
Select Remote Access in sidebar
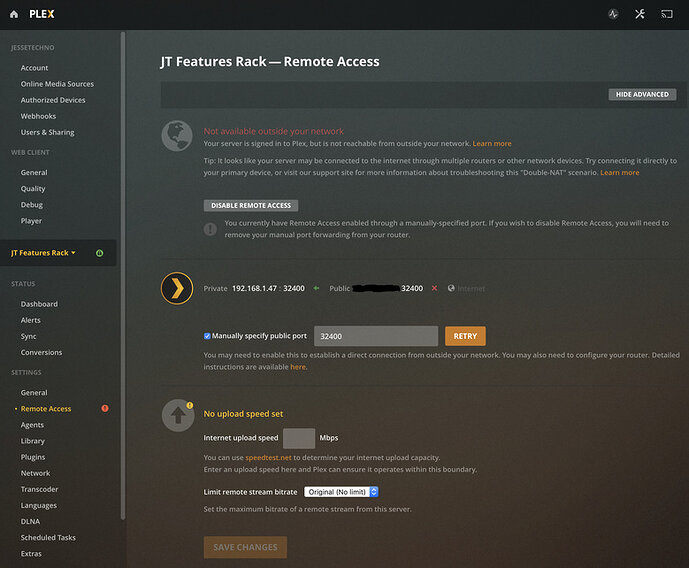tap(46, 409)
